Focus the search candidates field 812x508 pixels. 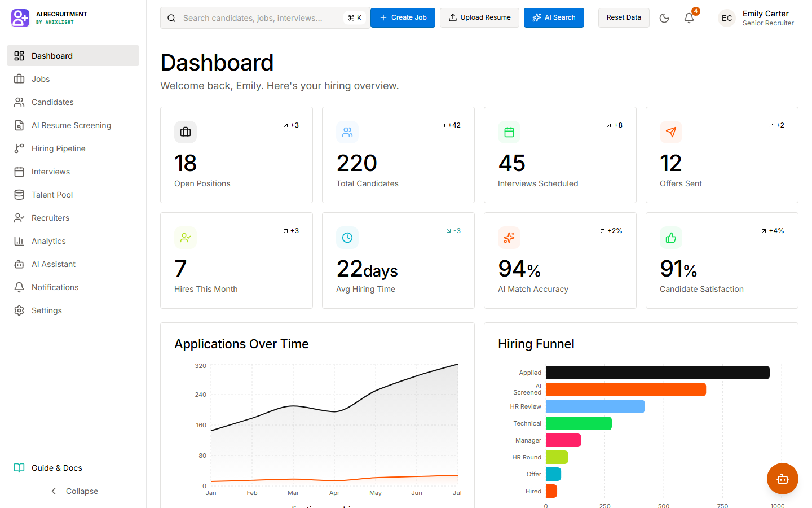pos(265,18)
